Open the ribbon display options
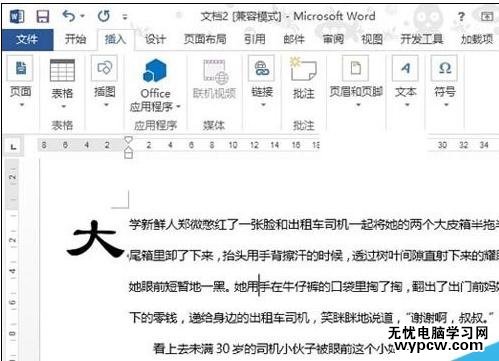The image size is (499, 361). (487, 16)
